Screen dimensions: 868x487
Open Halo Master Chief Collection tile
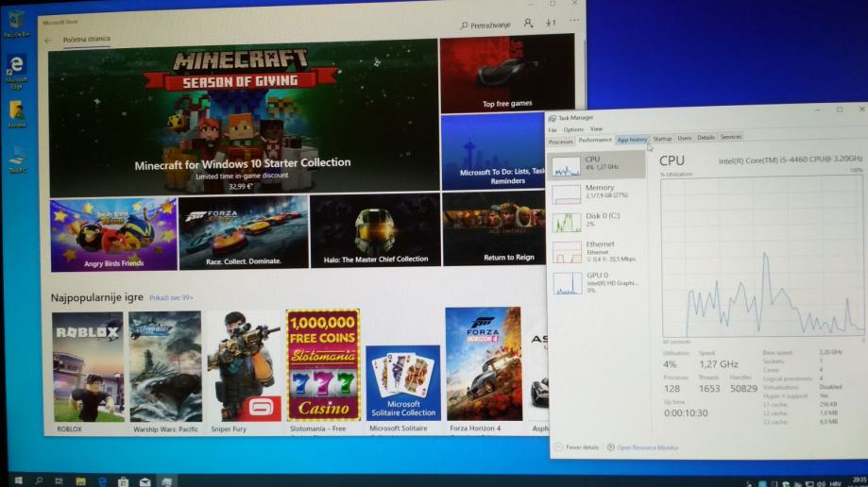[375, 230]
